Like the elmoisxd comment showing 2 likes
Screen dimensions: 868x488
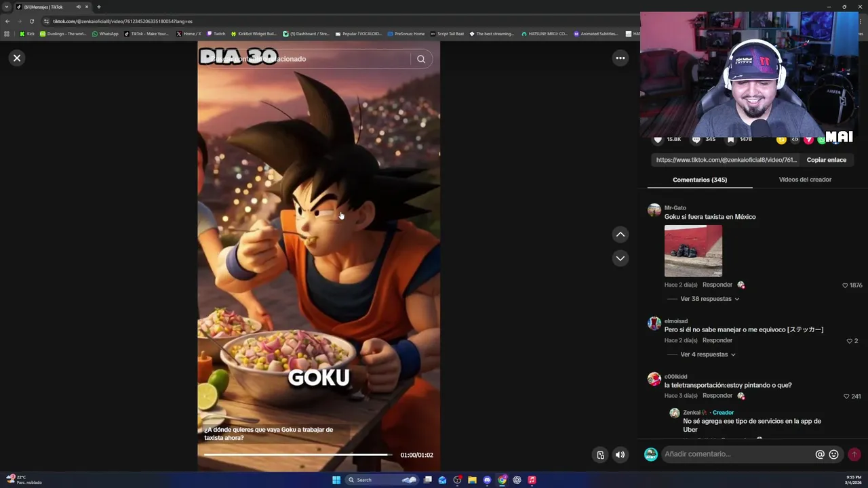coord(850,341)
